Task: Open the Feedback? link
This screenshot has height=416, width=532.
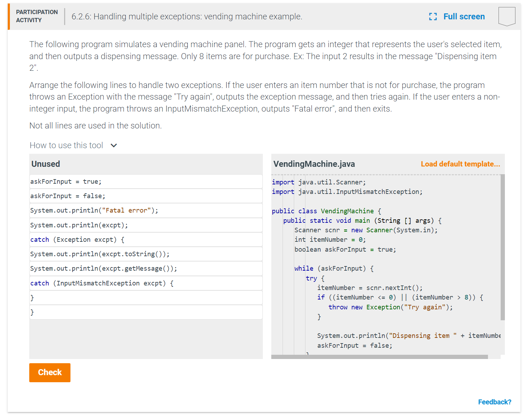Action: coord(494,402)
